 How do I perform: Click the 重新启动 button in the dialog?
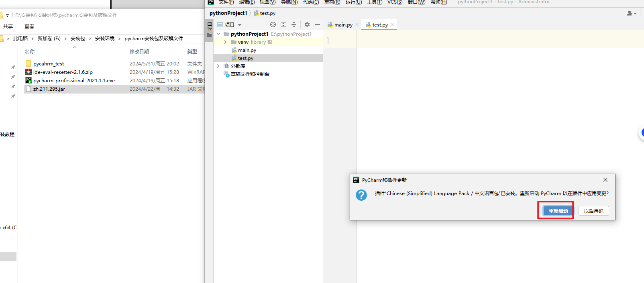pos(558,211)
